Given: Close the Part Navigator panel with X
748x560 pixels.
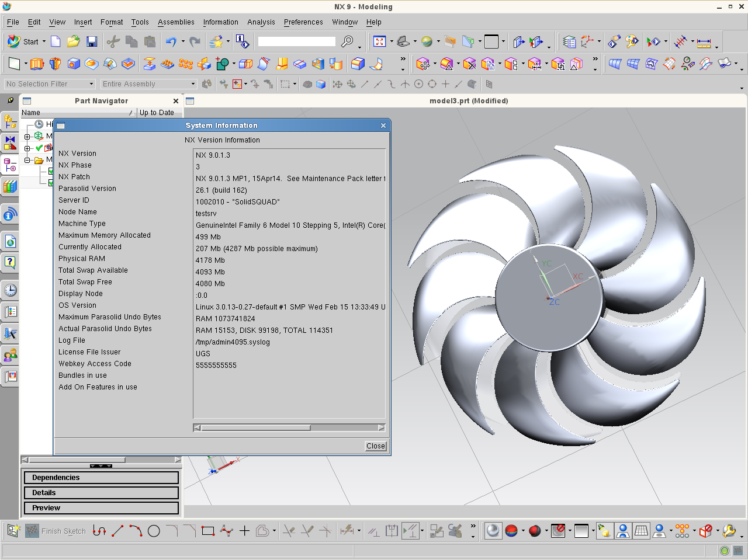Looking at the screenshot, I should [x=176, y=100].
